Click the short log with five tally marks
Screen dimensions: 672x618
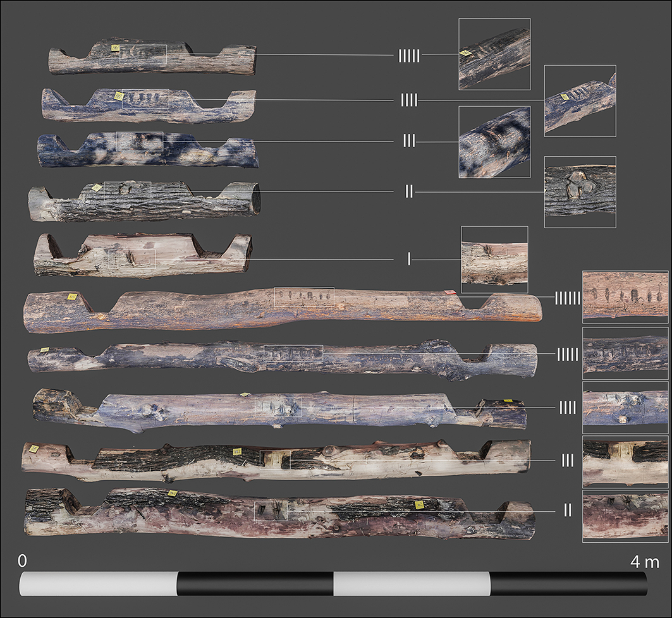click(152, 58)
